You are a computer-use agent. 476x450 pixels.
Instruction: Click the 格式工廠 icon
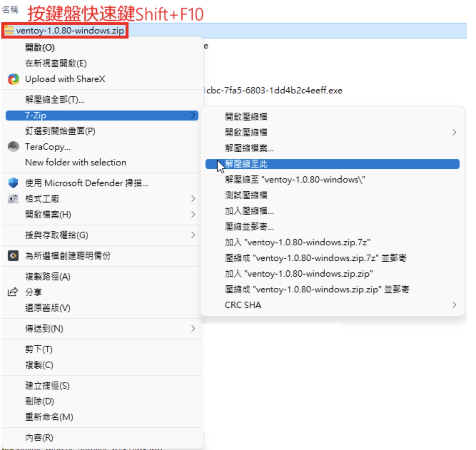[x=13, y=199]
